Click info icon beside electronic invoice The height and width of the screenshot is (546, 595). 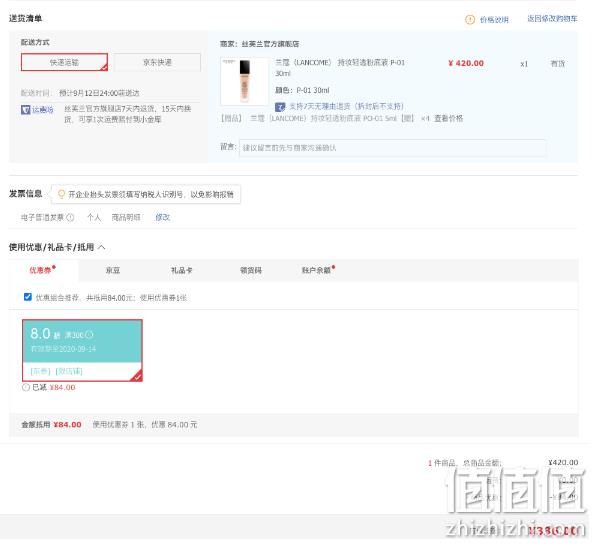tap(70, 217)
